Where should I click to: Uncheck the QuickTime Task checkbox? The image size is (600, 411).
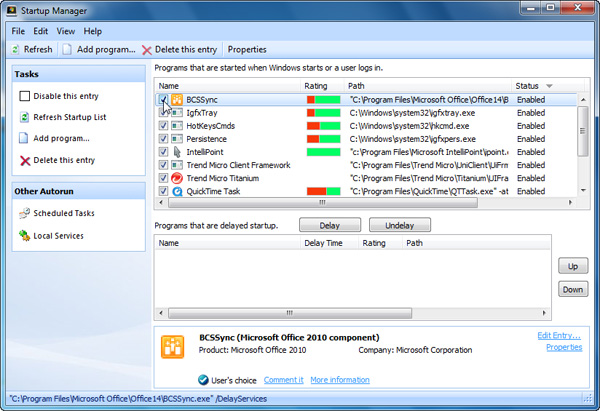tap(163, 191)
